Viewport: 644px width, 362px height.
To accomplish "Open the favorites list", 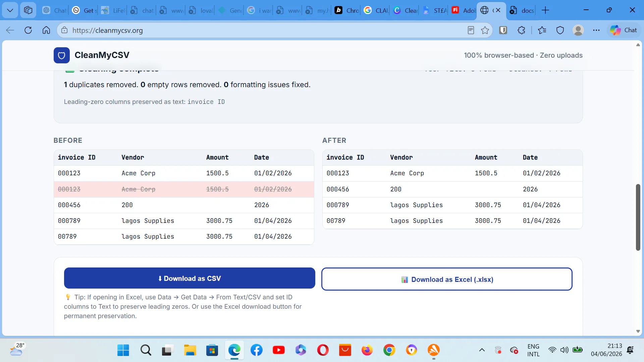I will pyautogui.click(x=542, y=30).
